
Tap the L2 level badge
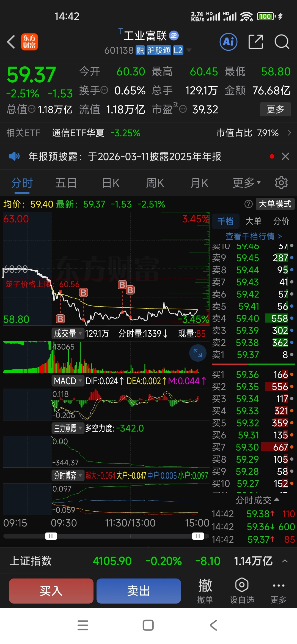(178, 50)
